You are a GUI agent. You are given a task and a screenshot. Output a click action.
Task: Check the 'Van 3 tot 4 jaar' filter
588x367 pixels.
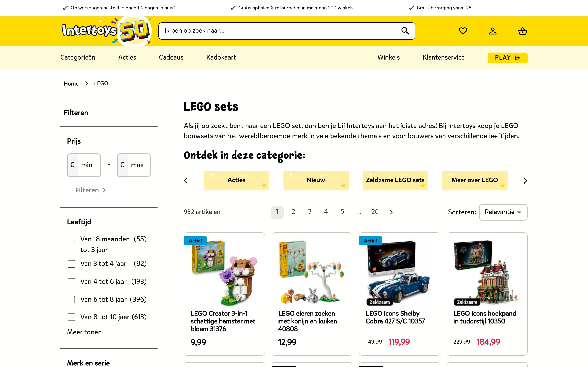pyautogui.click(x=71, y=264)
